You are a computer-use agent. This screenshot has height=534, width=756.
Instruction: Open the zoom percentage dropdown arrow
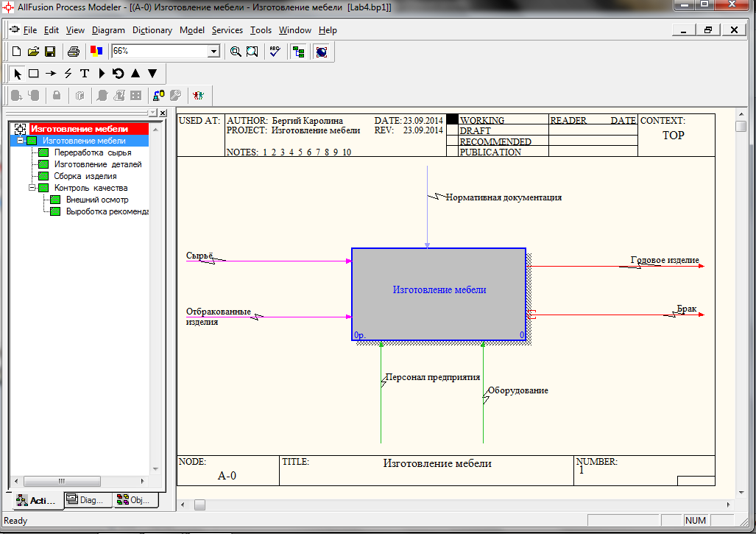pyautogui.click(x=213, y=51)
